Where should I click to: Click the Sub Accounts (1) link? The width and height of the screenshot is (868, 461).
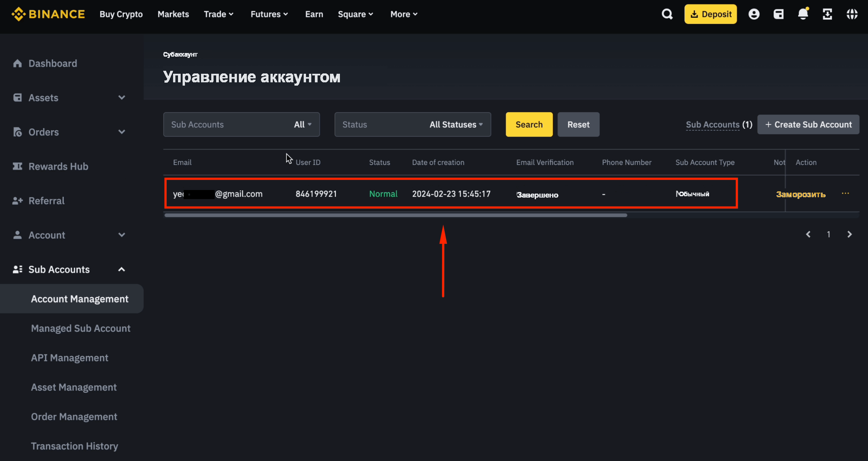point(719,124)
